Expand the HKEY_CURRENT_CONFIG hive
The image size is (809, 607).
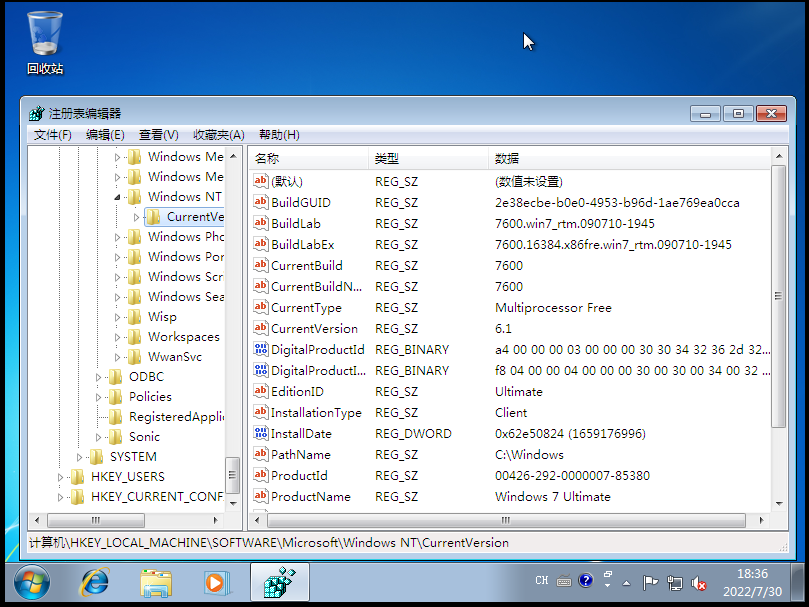[60, 498]
